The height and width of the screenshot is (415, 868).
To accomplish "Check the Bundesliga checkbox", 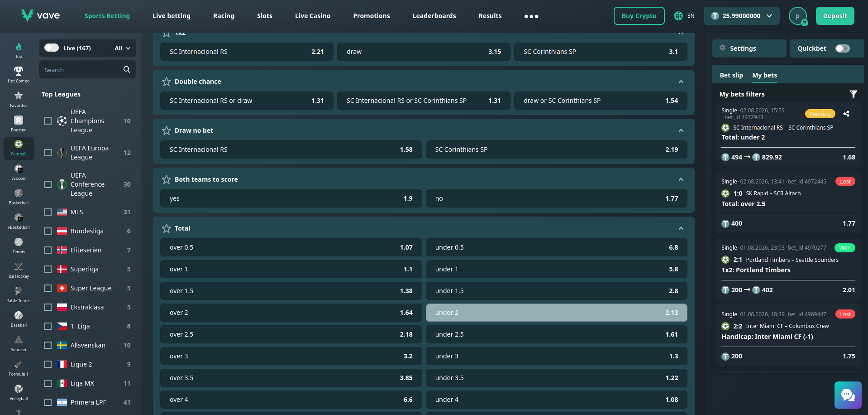I will click(x=48, y=231).
